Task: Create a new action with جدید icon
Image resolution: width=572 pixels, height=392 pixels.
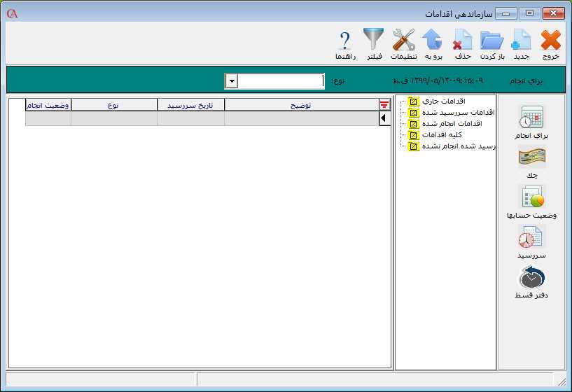Action: [x=522, y=39]
